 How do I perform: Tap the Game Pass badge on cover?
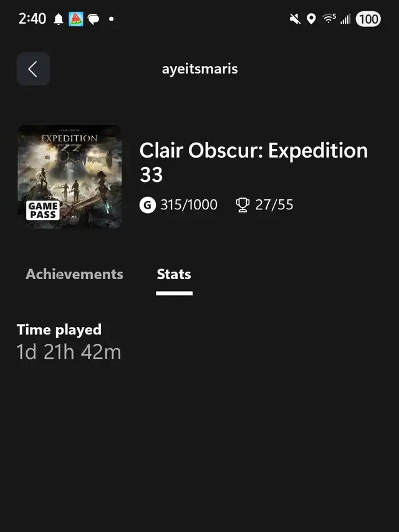pos(43,211)
